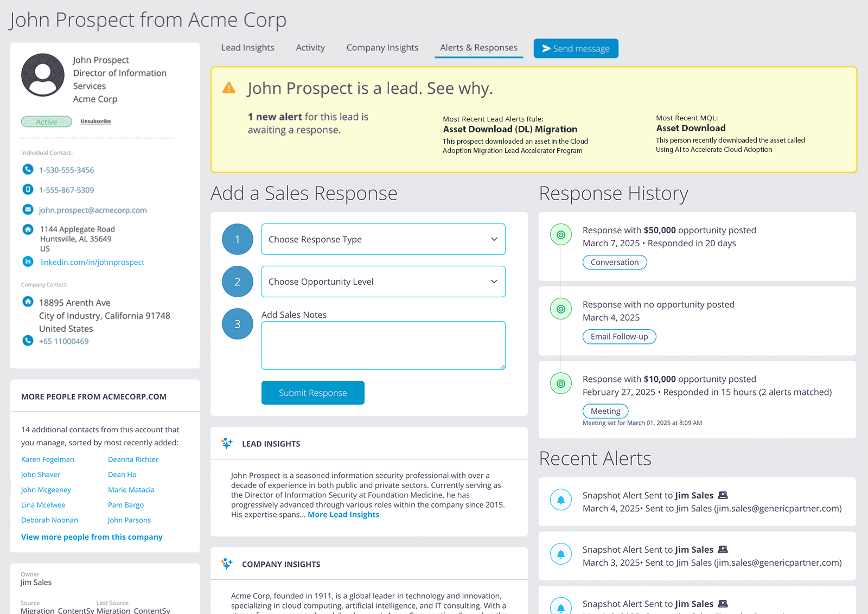
Task: Open the Choose Opportunity Level dropdown
Action: coord(383,282)
